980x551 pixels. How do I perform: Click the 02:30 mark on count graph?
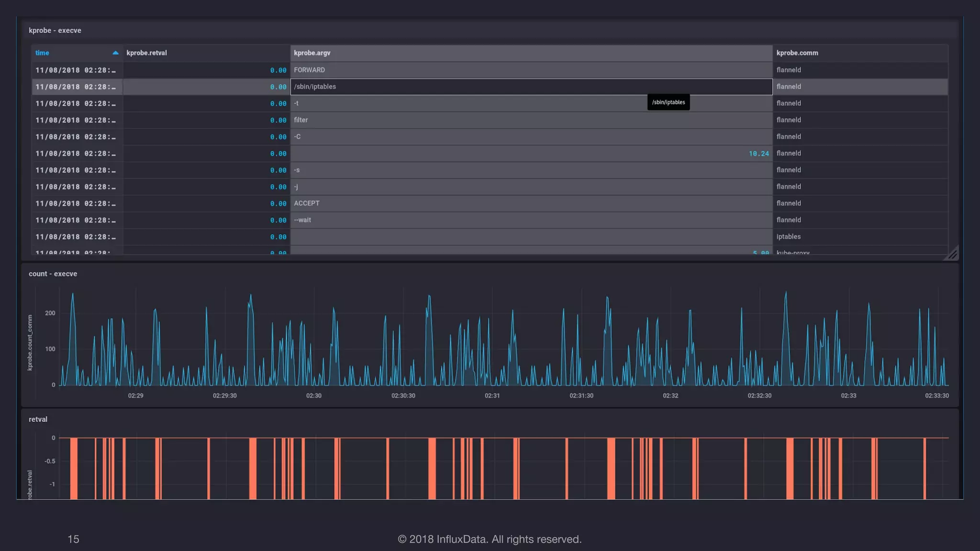[x=313, y=396]
